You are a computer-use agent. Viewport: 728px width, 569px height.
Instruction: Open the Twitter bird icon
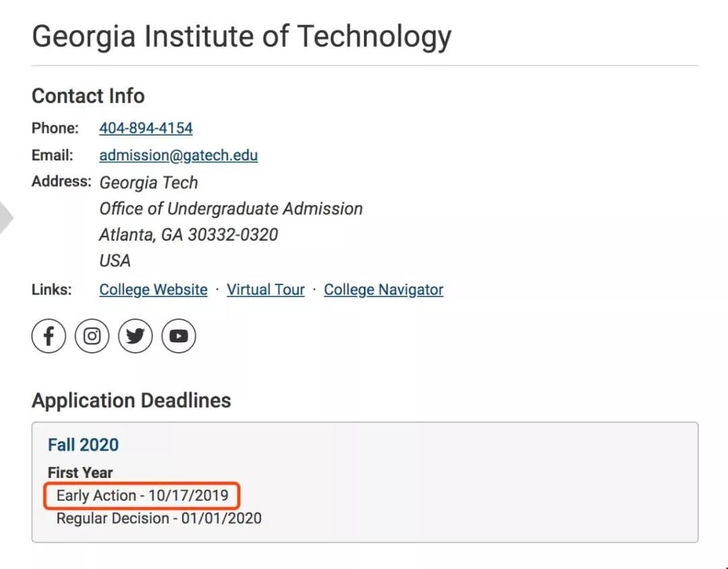(x=135, y=336)
